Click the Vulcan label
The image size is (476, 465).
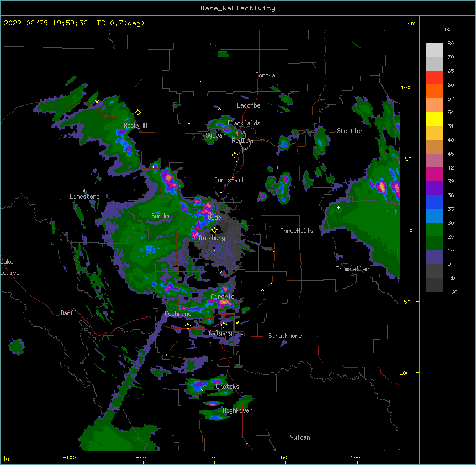click(300, 437)
